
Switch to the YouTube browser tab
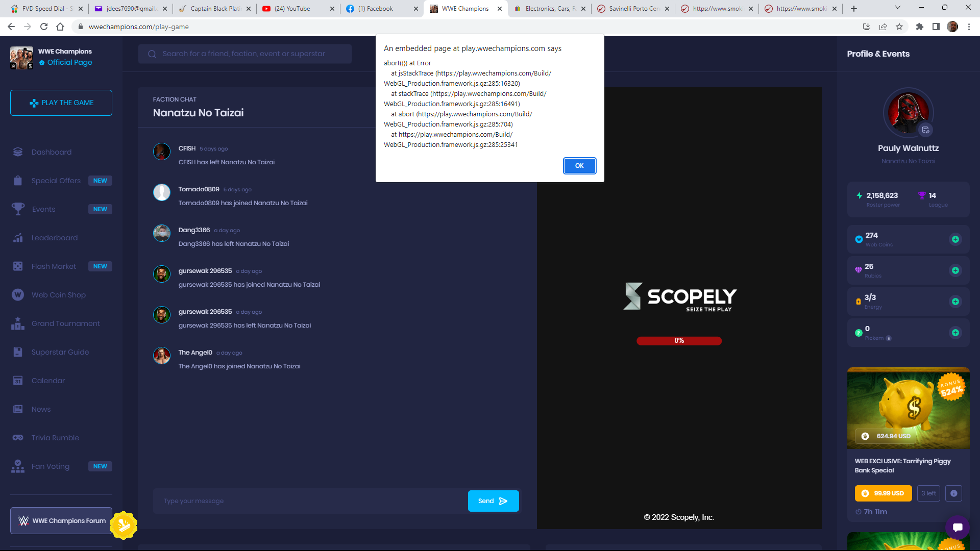[x=292, y=9]
